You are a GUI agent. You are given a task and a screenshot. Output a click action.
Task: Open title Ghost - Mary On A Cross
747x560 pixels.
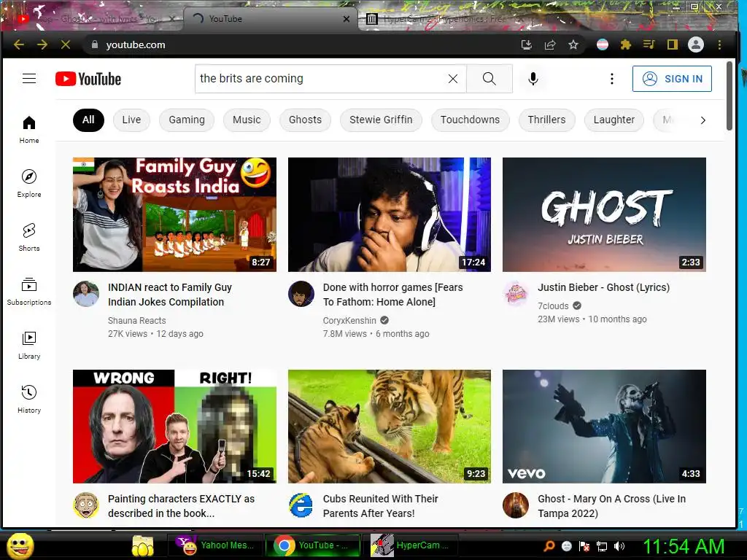point(612,506)
